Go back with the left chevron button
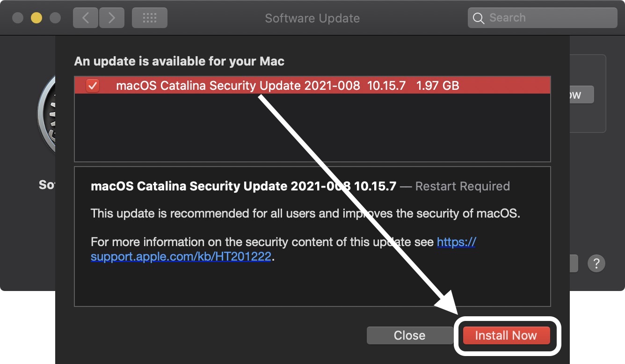This screenshot has height=364, width=625. click(85, 18)
